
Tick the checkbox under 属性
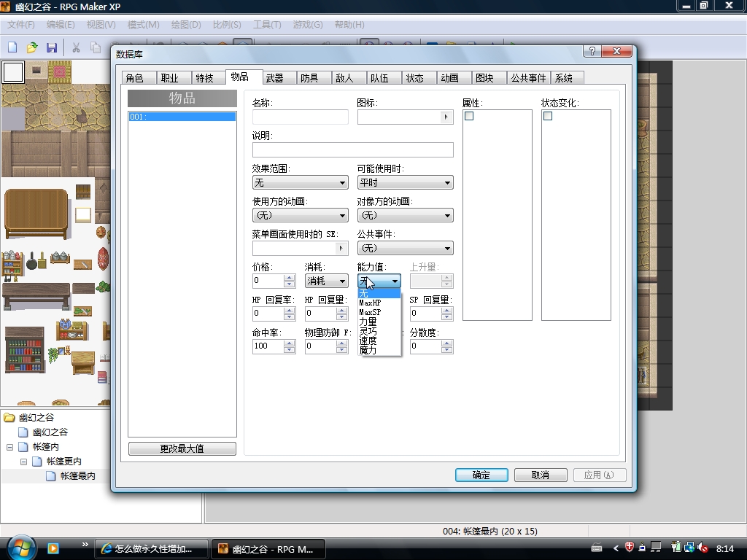coord(469,116)
